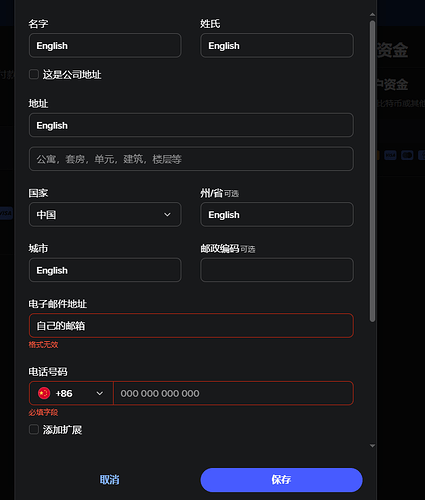Check the 添加扩展 add extension checkbox

pos(34,429)
